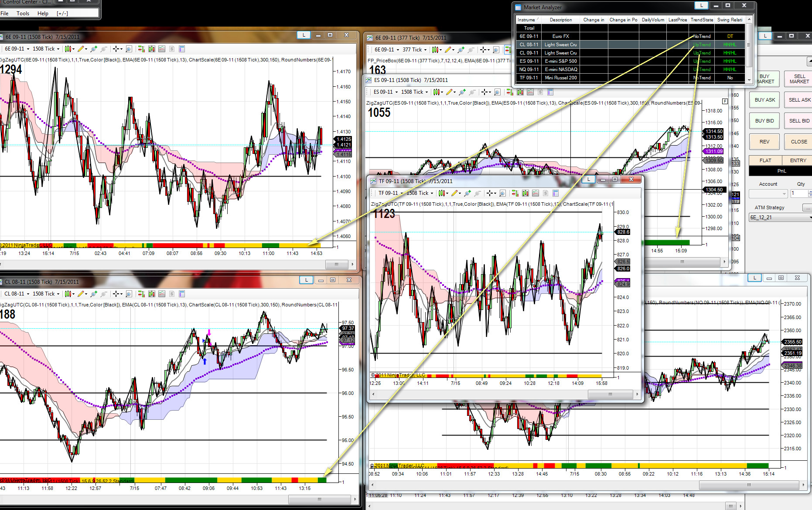Expand the 1508 Tick interval dropdown in CL 08-11 chart
The image size is (812, 510).
point(46,294)
